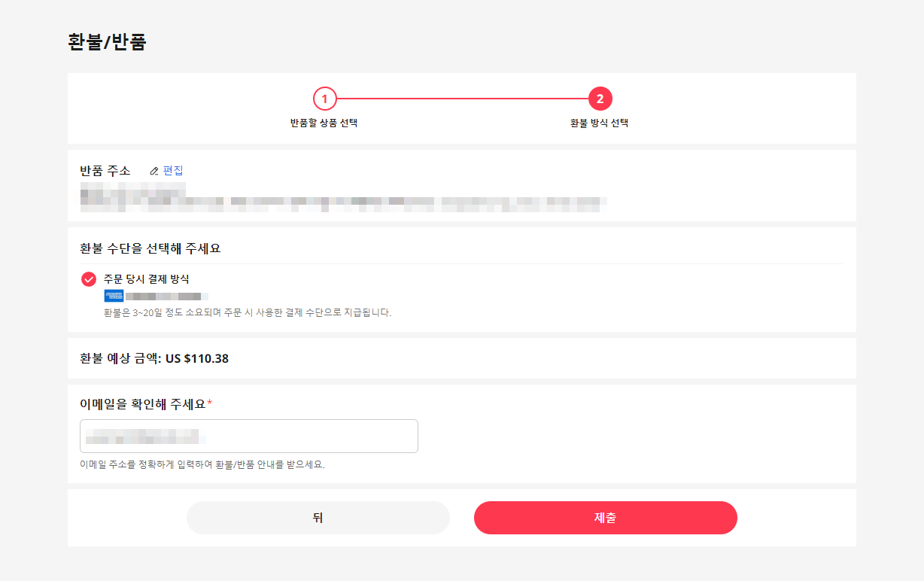Click the card brand logo under 주문 당시 결제 방식
This screenshot has height=581, width=924.
pos(114,295)
